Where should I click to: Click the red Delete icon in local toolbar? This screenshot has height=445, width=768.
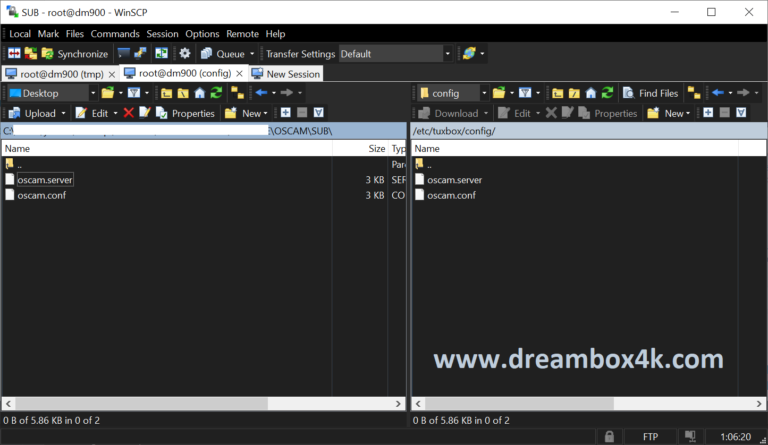click(128, 113)
